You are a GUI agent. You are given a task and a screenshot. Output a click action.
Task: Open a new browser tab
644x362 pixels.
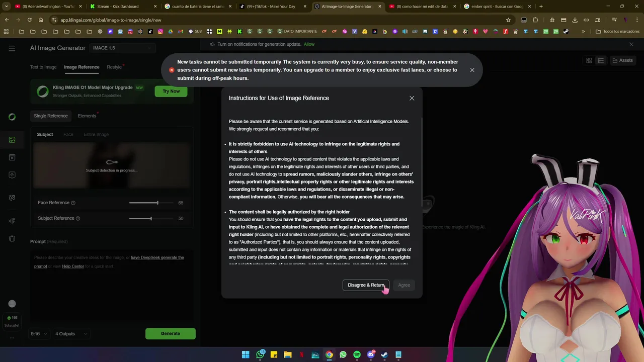[541, 7]
